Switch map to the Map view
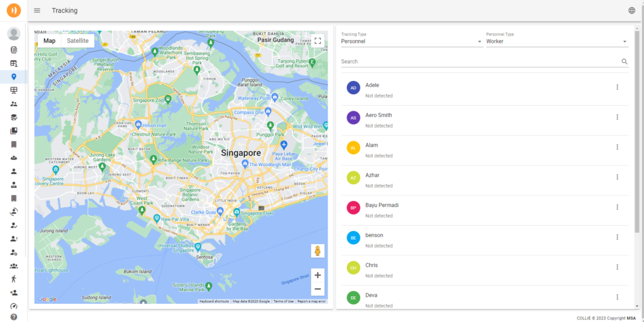This screenshot has height=322, width=644. pos(49,41)
